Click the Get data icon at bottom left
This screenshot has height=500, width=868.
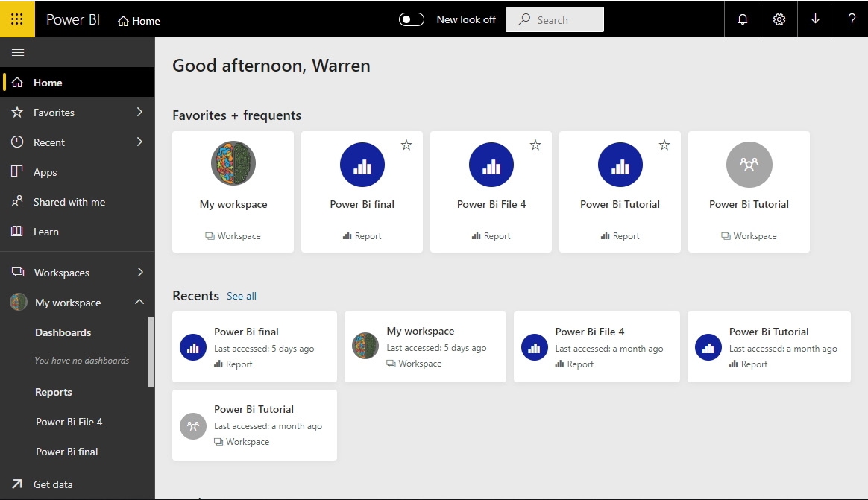[x=17, y=484]
